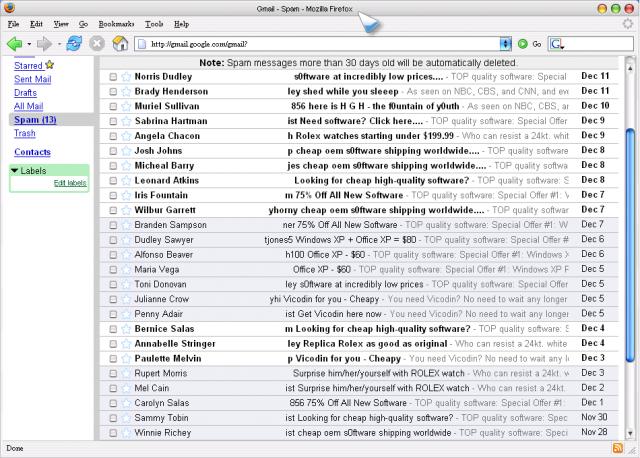Star the Sabrina Hartman message
Viewport: 640px width, 458px height.
point(126,121)
